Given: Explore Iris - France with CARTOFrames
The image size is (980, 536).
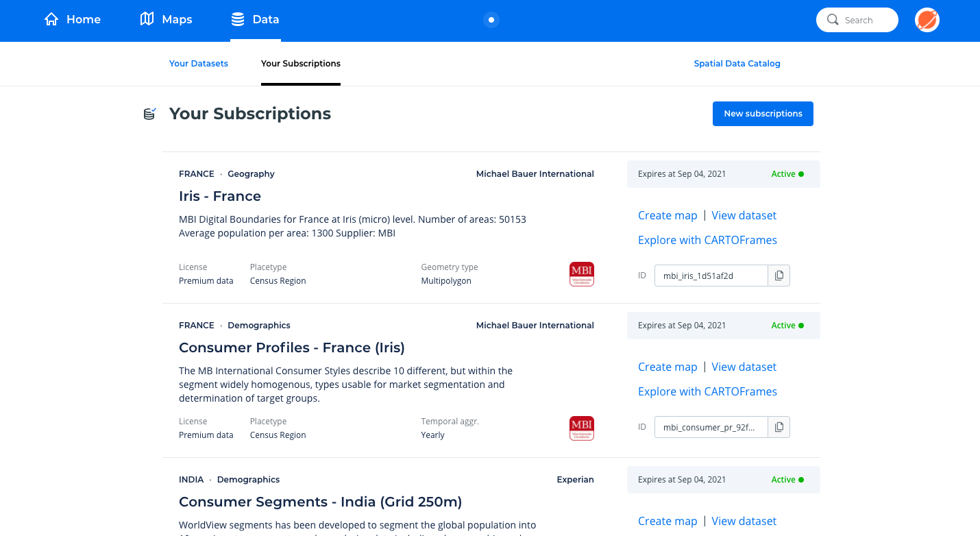Looking at the screenshot, I should (x=707, y=240).
